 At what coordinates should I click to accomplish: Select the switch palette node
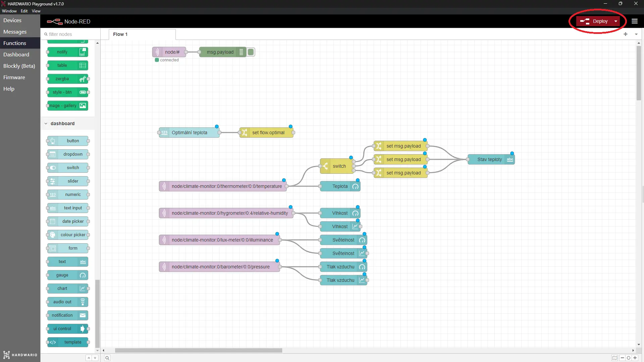click(68, 168)
